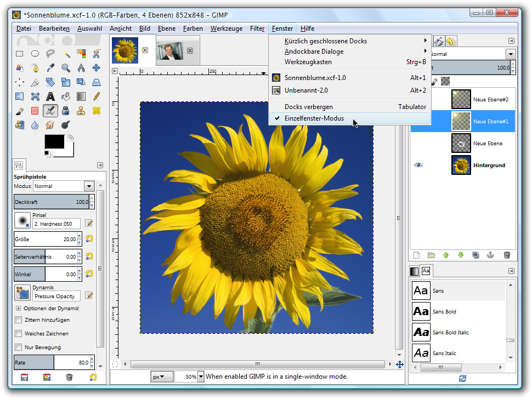
Task: Open the layer mode dropdown in Layers panel
Action: point(511,54)
